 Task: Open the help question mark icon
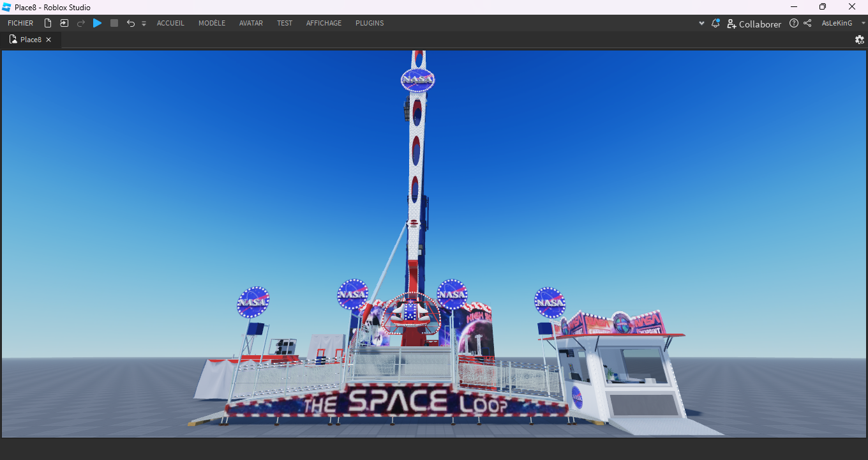click(x=794, y=23)
